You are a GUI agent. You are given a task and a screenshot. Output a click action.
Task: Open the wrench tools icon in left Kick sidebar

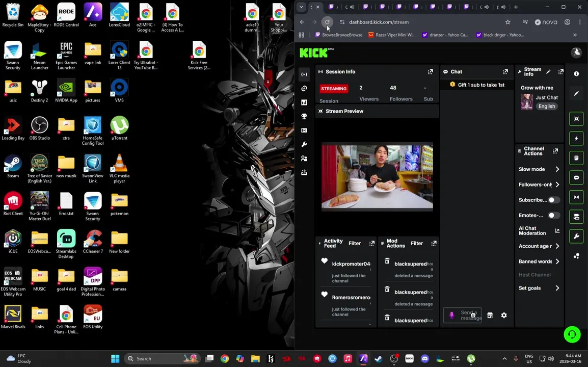[x=304, y=144]
